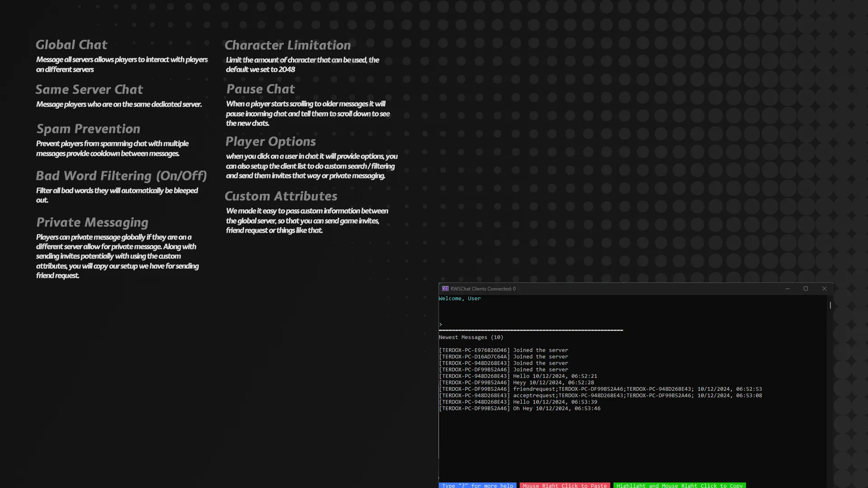Select the friendrequest message line
Image resolution: width=868 pixels, height=488 pixels.
600,389
